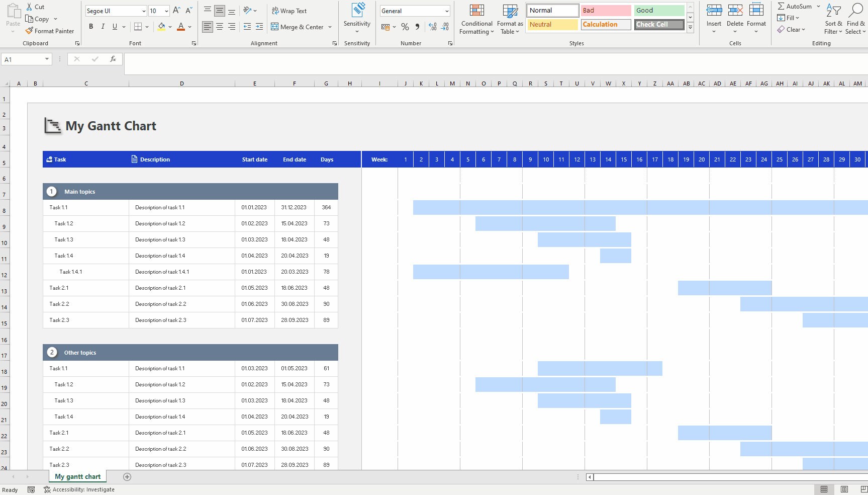
Task: Select the Format Painter tool
Action: click(50, 31)
